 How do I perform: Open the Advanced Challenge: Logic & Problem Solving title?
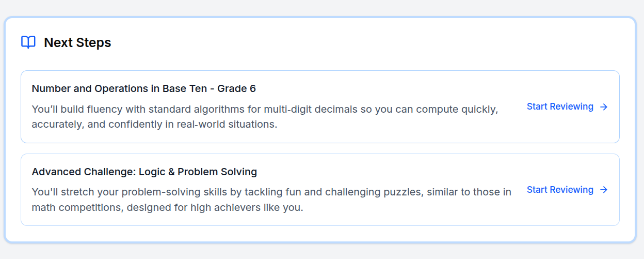coord(144,172)
